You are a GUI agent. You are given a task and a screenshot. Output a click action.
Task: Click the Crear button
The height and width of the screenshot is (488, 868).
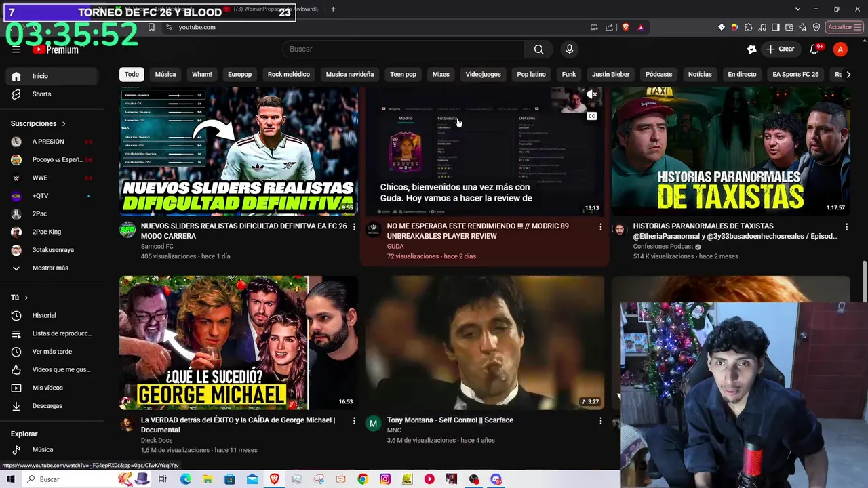(x=781, y=49)
